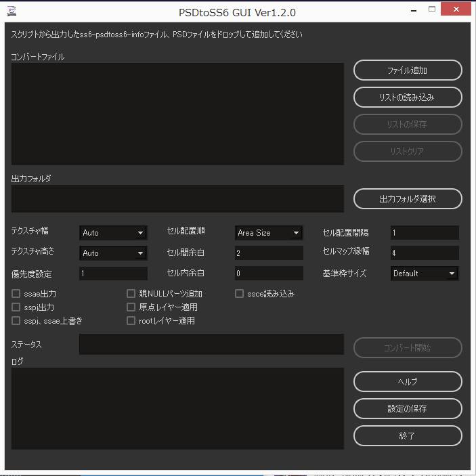Click the 設定の保存 button
Viewport: 476px width, 476px height.
[408, 408]
